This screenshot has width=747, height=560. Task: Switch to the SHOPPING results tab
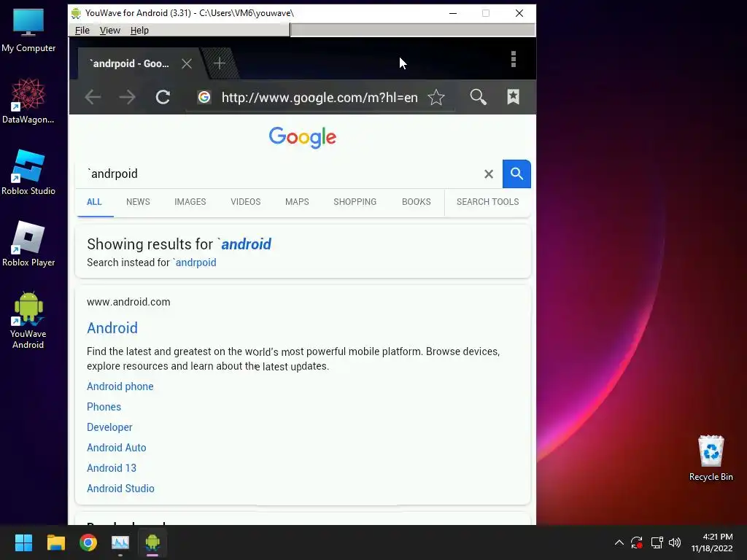coord(355,202)
